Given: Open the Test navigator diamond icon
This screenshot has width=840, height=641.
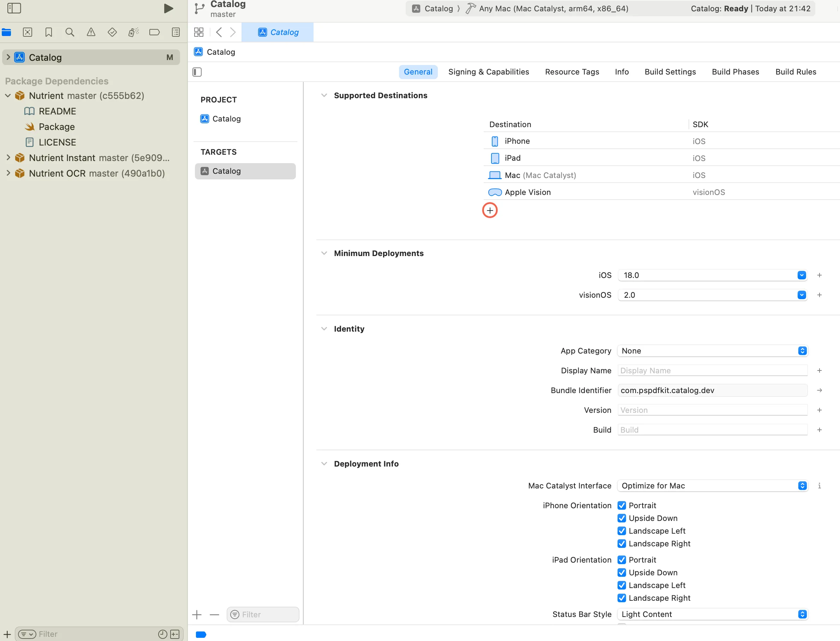Looking at the screenshot, I should point(112,32).
